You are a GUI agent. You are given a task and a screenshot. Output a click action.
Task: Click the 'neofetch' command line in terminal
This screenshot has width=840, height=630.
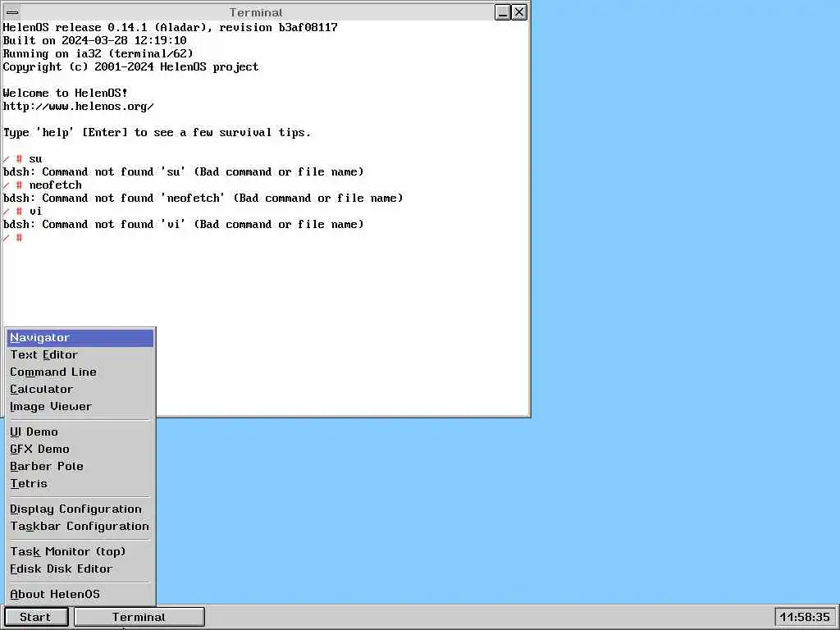(x=43, y=185)
